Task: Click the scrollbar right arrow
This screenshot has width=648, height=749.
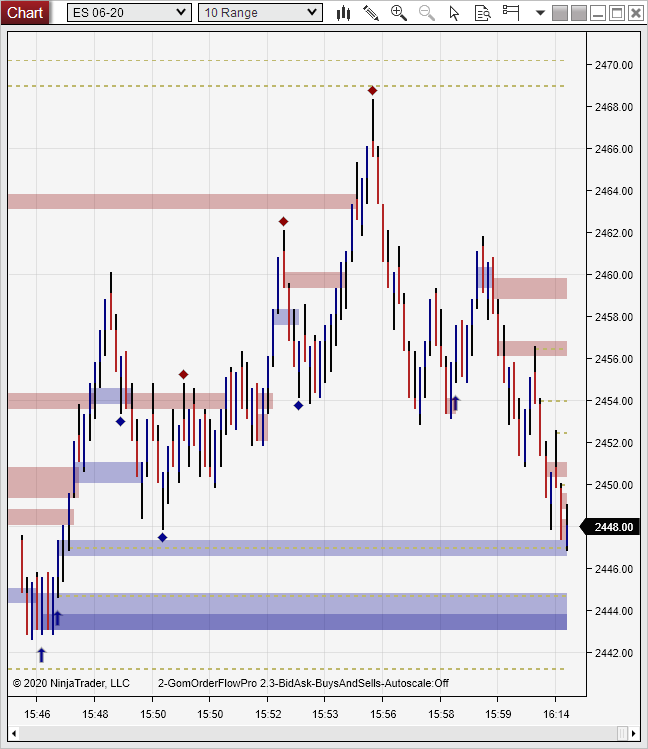Action: (x=634, y=733)
